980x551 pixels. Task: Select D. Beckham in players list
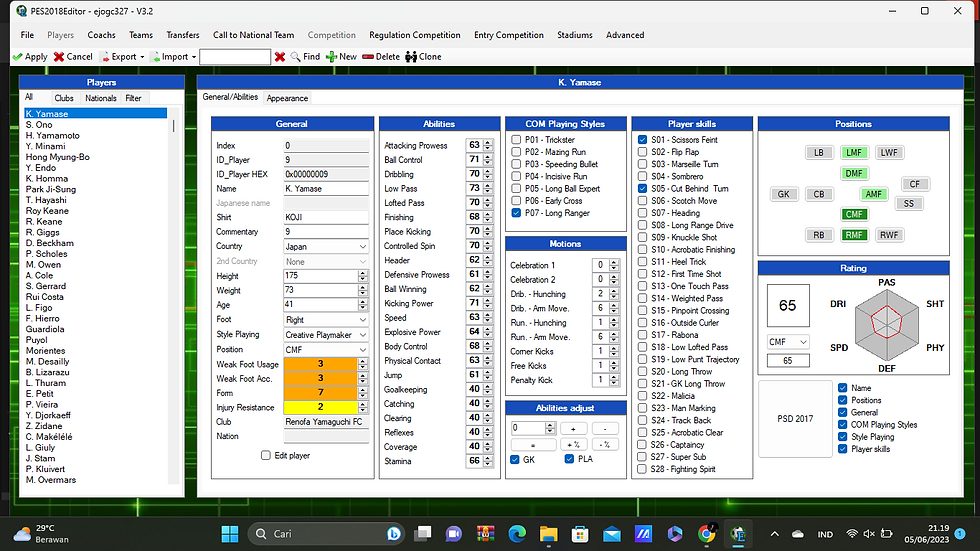pyautogui.click(x=49, y=243)
